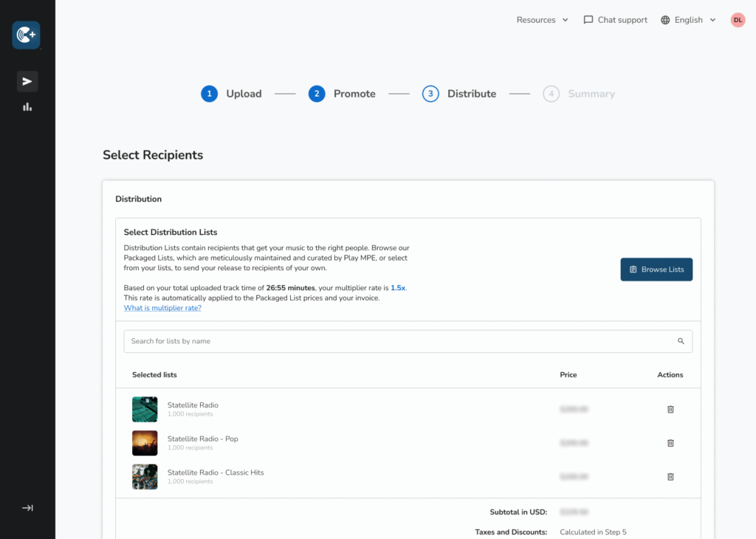This screenshot has width=756, height=539.
Task: Focus the search for lists by name field
Action: 399,341
